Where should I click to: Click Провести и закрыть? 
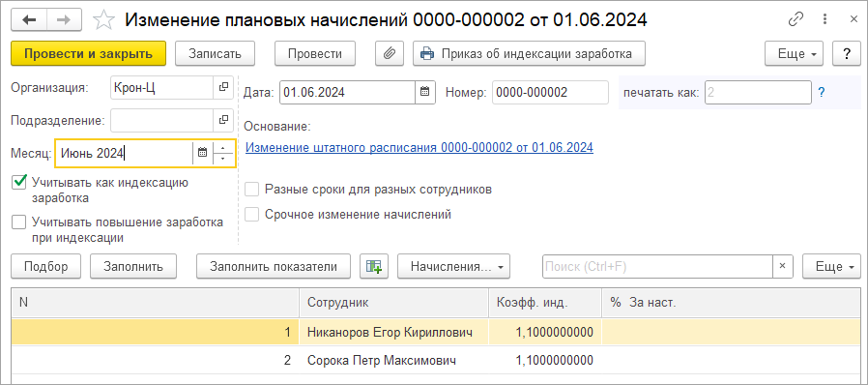89,54
